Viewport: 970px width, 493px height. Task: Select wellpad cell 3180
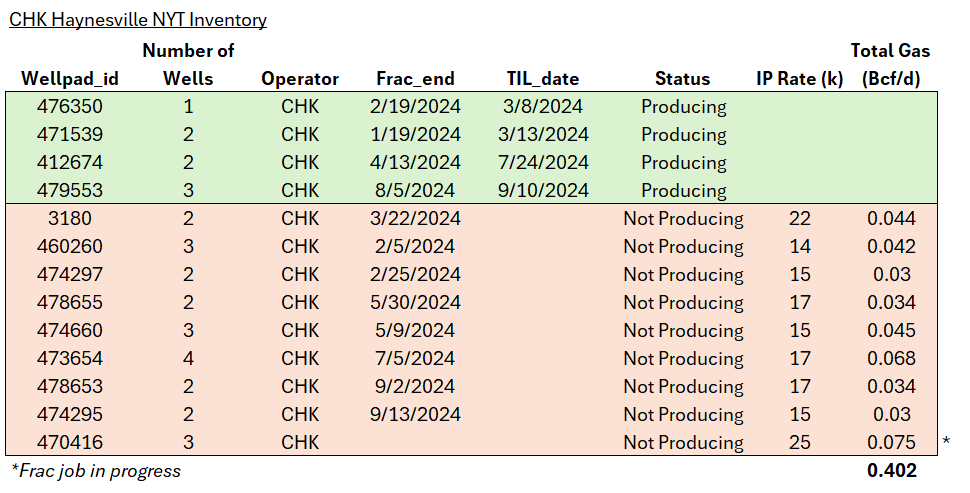pos(70,219)
